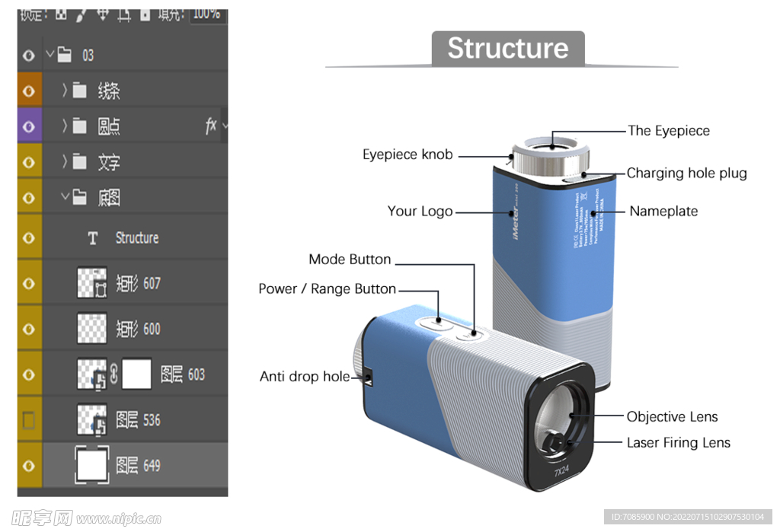Click the 图层 649 white layer thumbnail
The image size is (780, 532).
(x=91, y=465)
